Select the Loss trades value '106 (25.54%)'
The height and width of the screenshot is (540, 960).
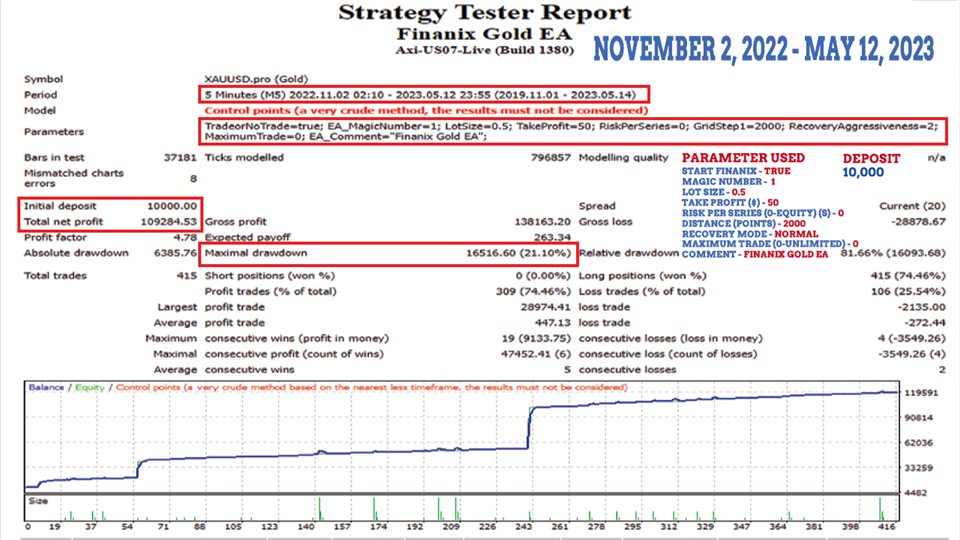click(x=908, y=291)
